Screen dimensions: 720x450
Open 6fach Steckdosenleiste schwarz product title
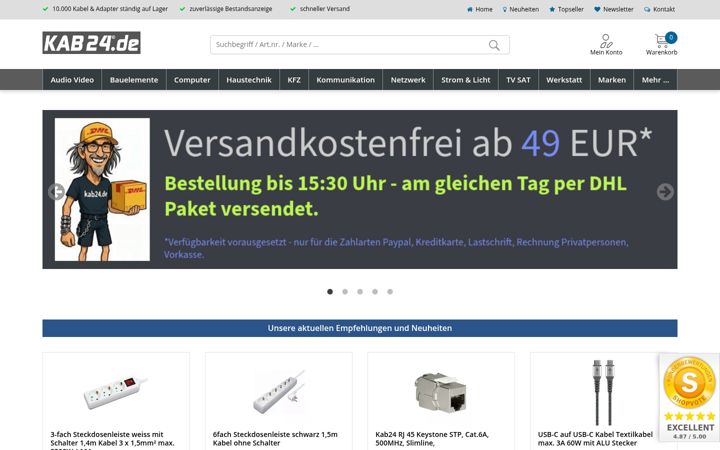[x=275, y=439]
